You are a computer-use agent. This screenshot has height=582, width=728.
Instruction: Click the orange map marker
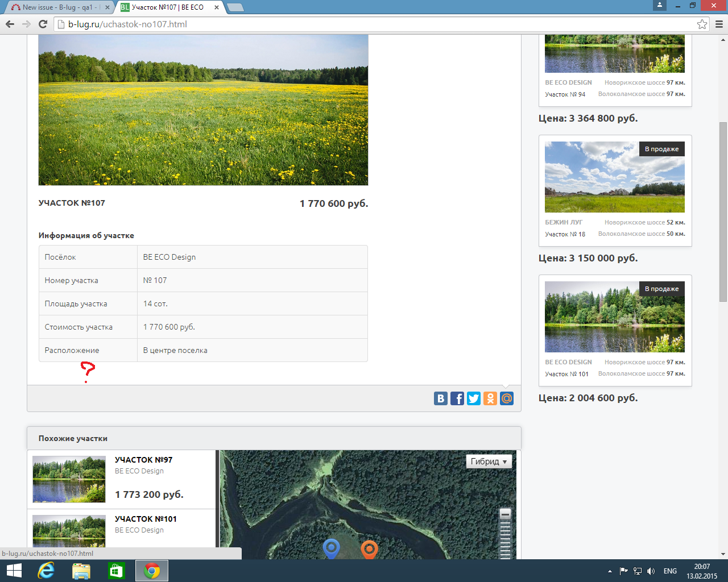(369, 548)
